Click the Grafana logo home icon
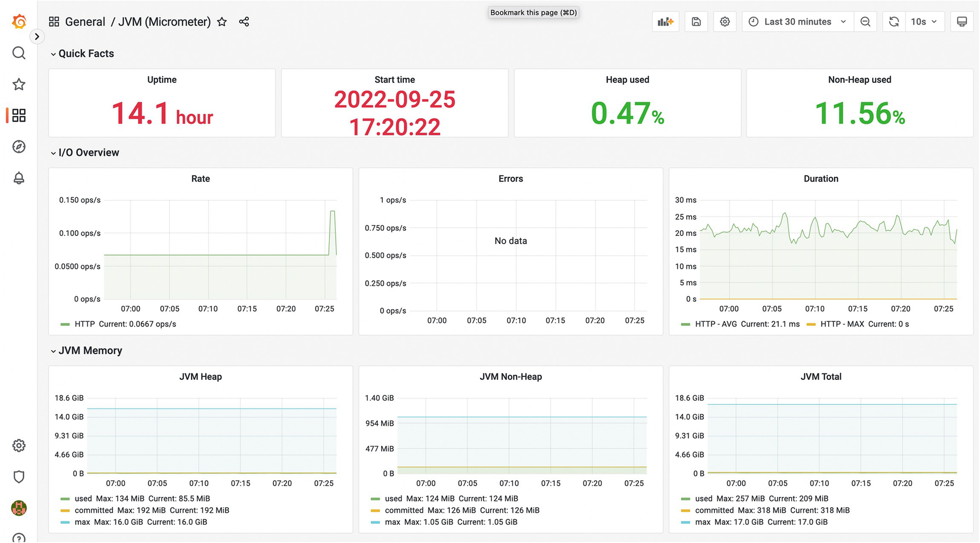This screenshot has height=543, width=980. (19, 22)
